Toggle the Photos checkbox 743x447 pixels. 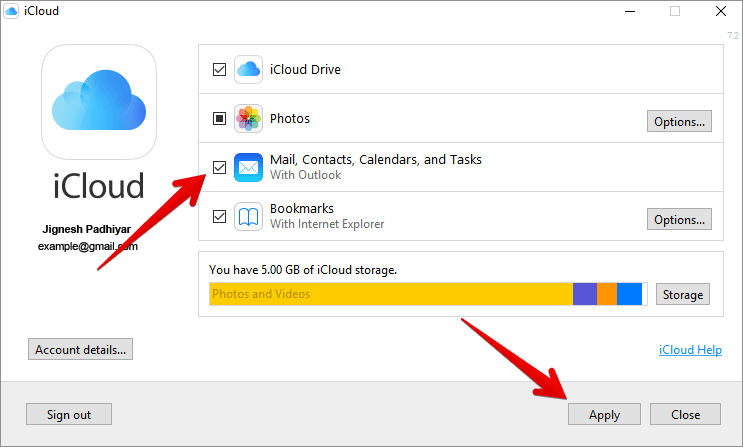click(219, 119)
